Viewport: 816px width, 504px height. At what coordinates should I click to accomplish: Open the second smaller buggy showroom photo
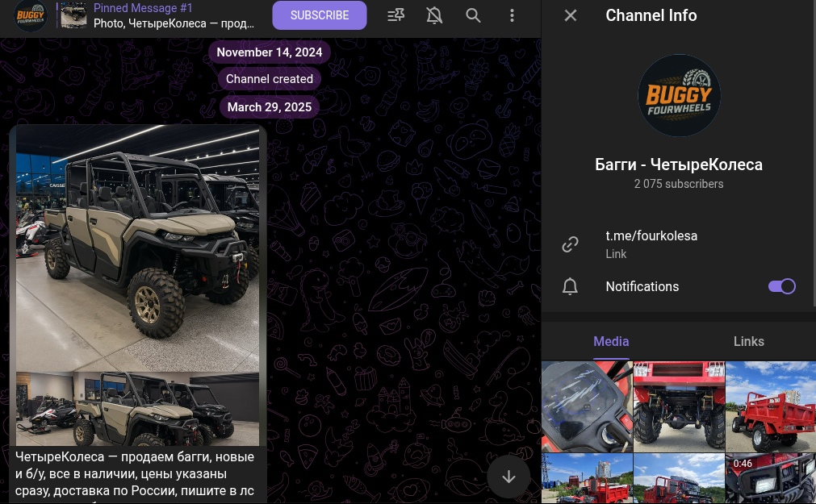138,409
